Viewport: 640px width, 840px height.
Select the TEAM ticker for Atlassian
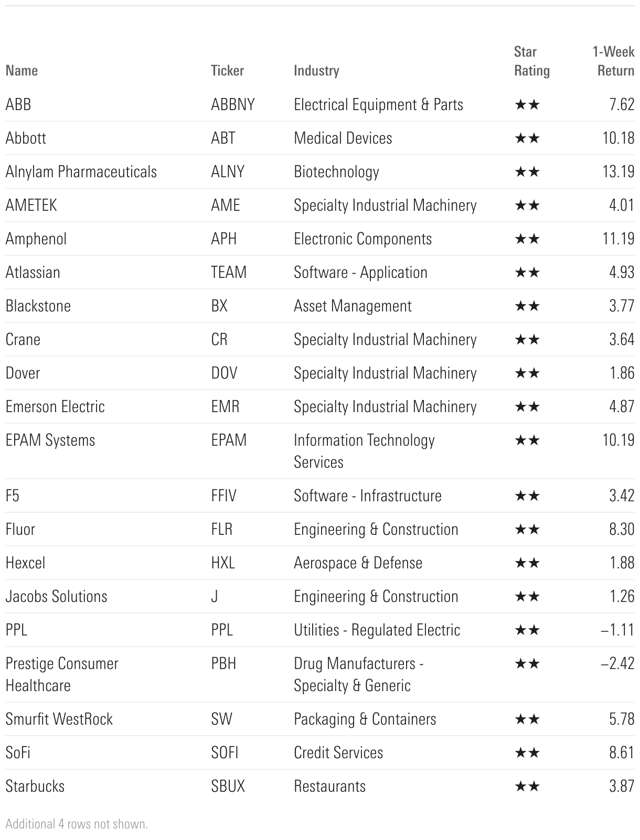click(x=229, y=273)
